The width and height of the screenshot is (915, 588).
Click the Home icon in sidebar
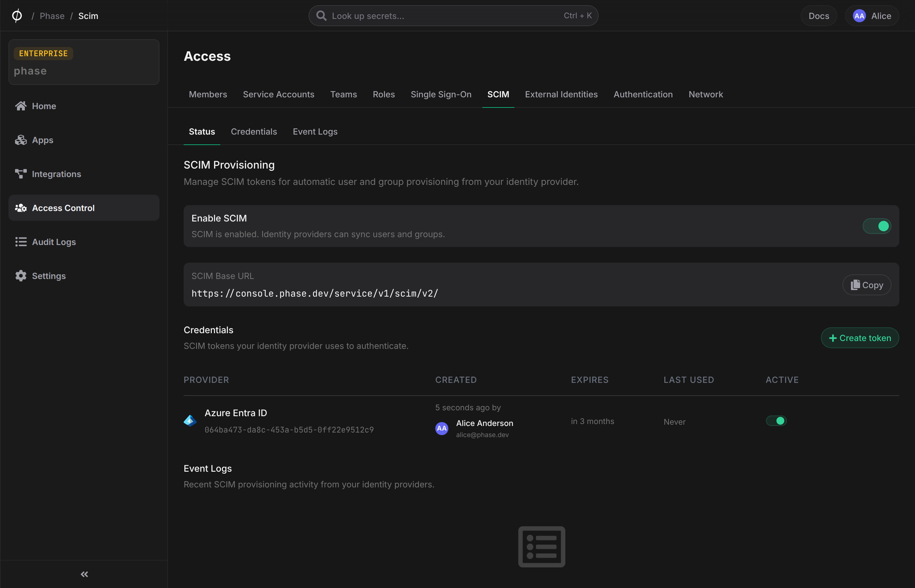click(21, 106)
